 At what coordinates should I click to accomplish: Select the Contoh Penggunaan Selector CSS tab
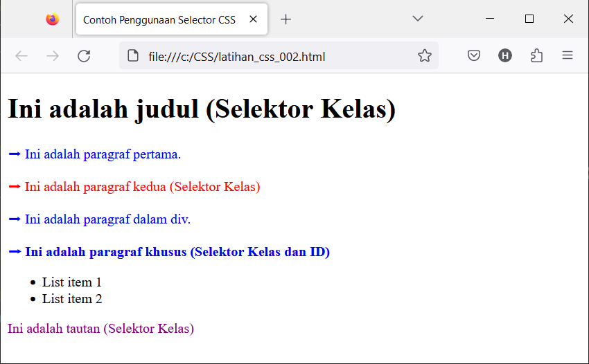pos(172,19)
